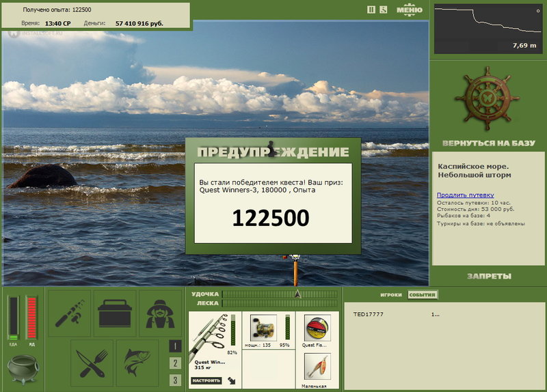Open the fishing rod tackle icon
The image size is (547, 392).
pos(70,313)
